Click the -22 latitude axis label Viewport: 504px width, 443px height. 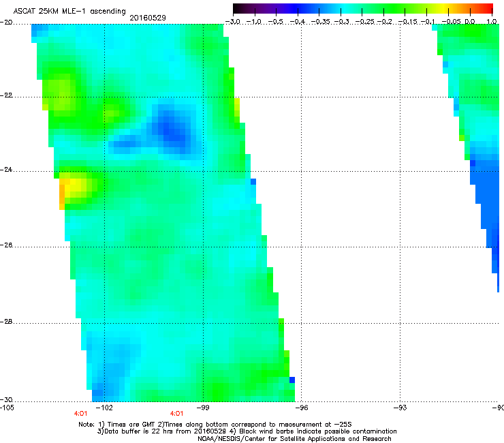6,95
